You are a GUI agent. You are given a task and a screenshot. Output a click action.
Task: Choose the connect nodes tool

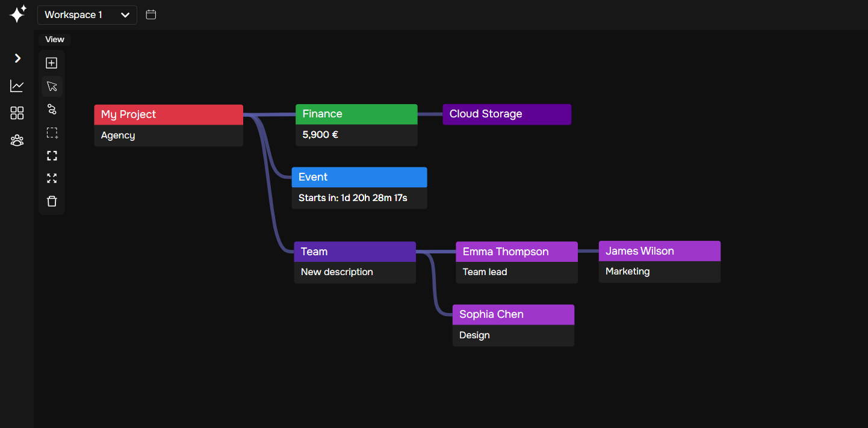click(52, 109)
